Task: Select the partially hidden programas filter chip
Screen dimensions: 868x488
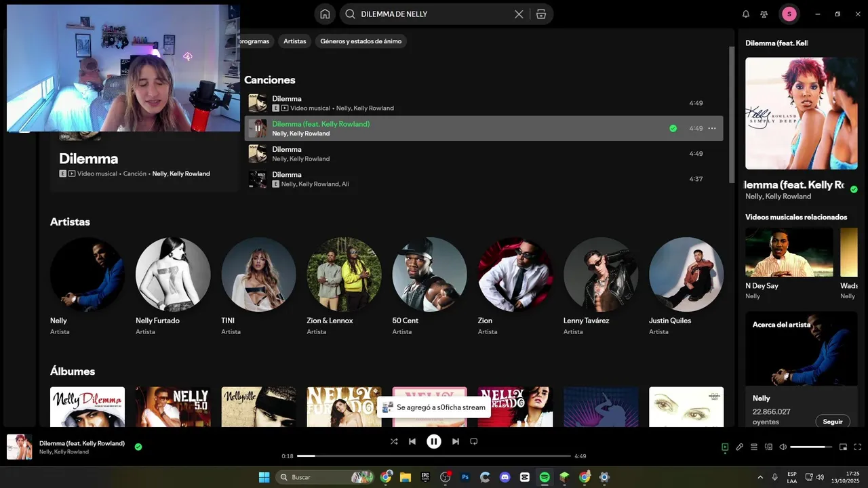Action: [256, 41]
